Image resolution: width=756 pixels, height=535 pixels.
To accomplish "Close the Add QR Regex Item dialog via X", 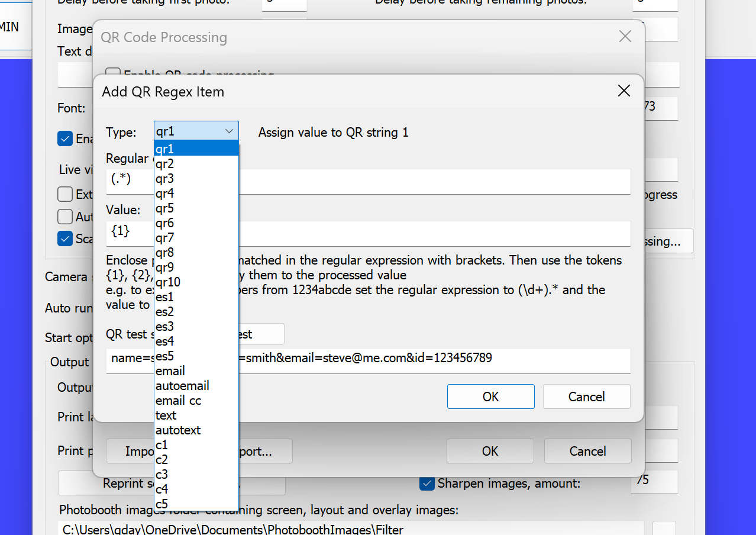I will [623, 91].
